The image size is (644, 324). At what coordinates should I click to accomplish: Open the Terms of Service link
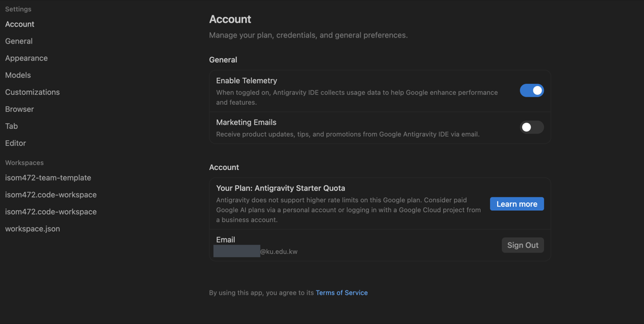point(342,293)
